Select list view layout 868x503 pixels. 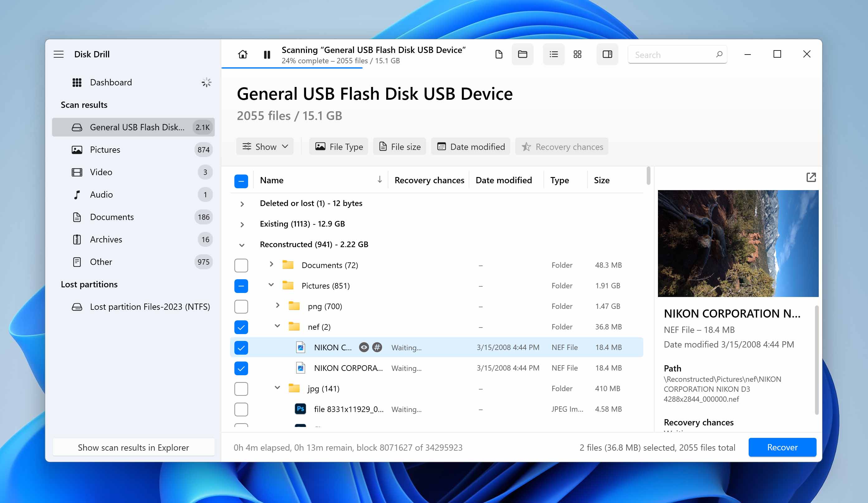coord(554,55)
